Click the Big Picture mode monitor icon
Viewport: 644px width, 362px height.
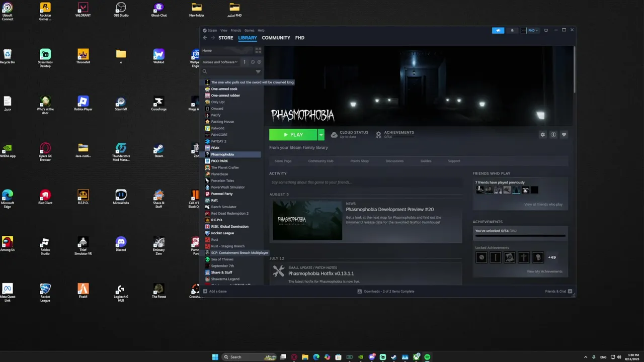[546, 30]
